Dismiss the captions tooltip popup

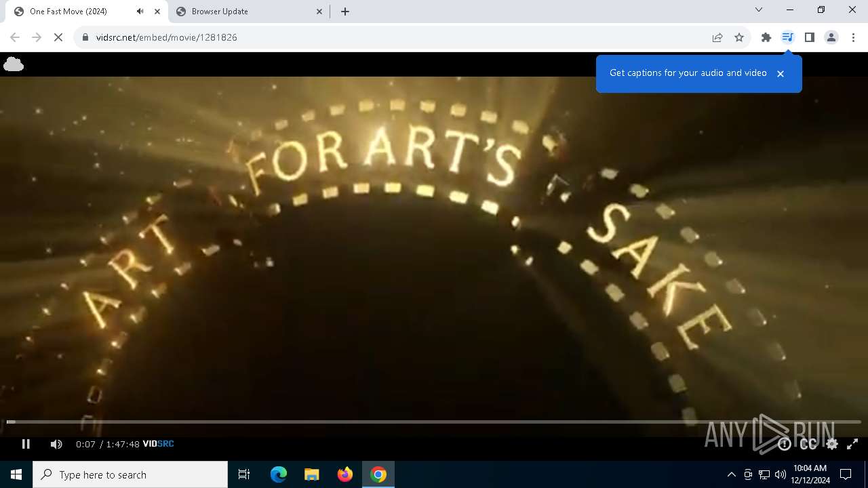781,73
